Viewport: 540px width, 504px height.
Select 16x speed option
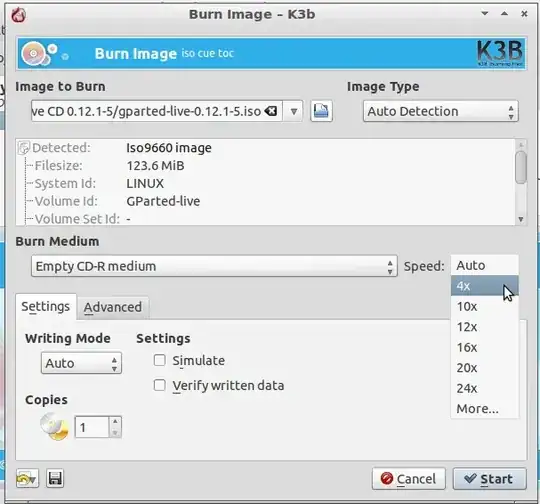click(485, 347)
